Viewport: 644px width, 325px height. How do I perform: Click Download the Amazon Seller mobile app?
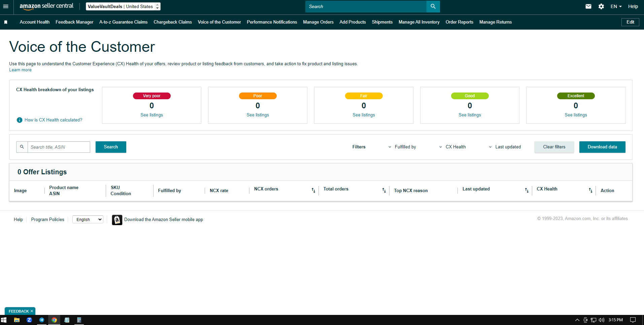[x=164, y=220]
